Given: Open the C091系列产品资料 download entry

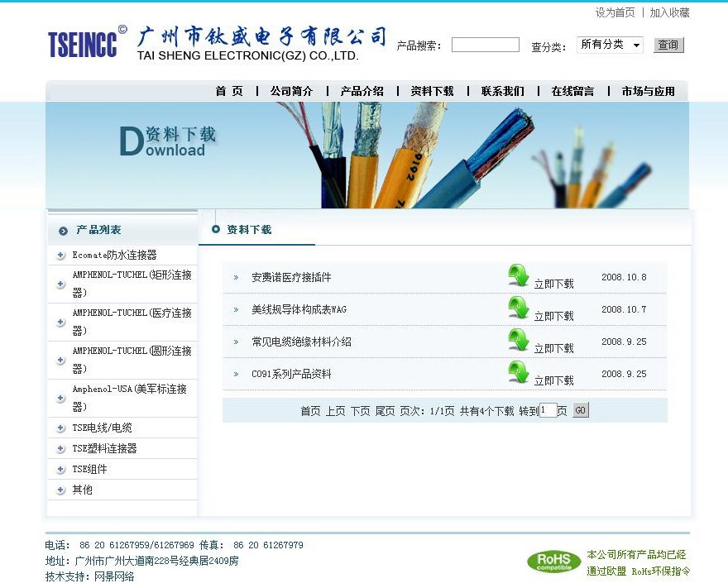Looking at the screenshot, I should [291, 374].
